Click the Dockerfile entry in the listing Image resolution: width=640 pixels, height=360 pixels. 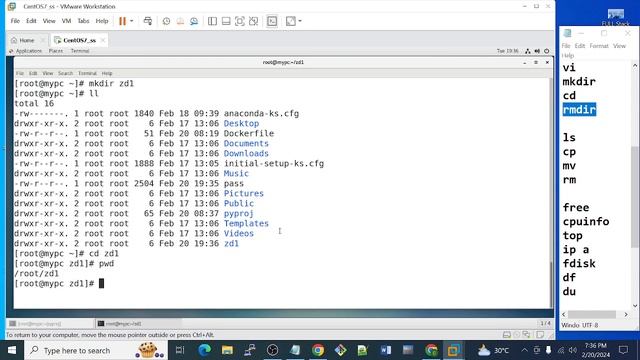[249, 133]
